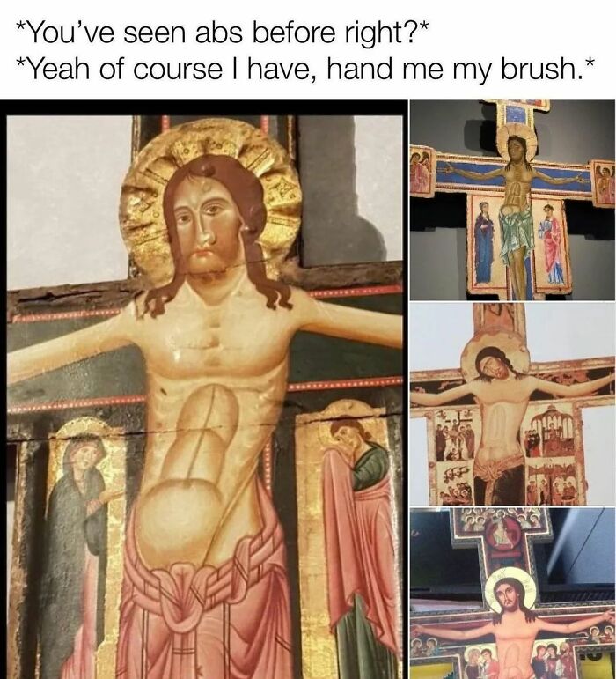
Task: Click right architectural scenes panel in middle-right photo
Action: [x=552, y=455]
